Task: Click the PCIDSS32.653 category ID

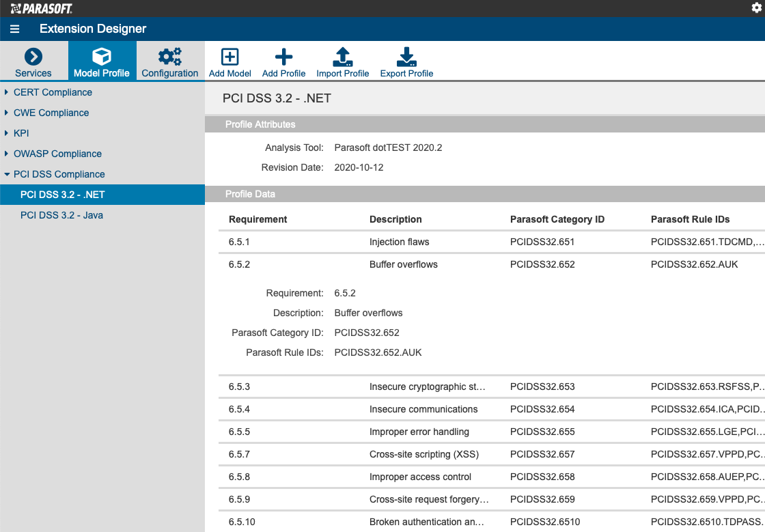Action: tap(542, 387)
